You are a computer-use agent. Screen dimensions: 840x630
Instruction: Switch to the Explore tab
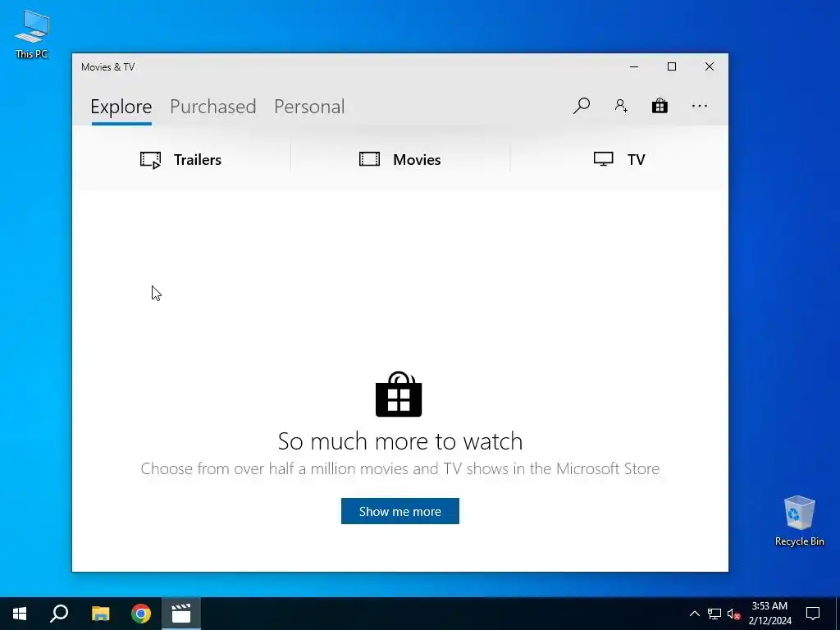[121, 107]
